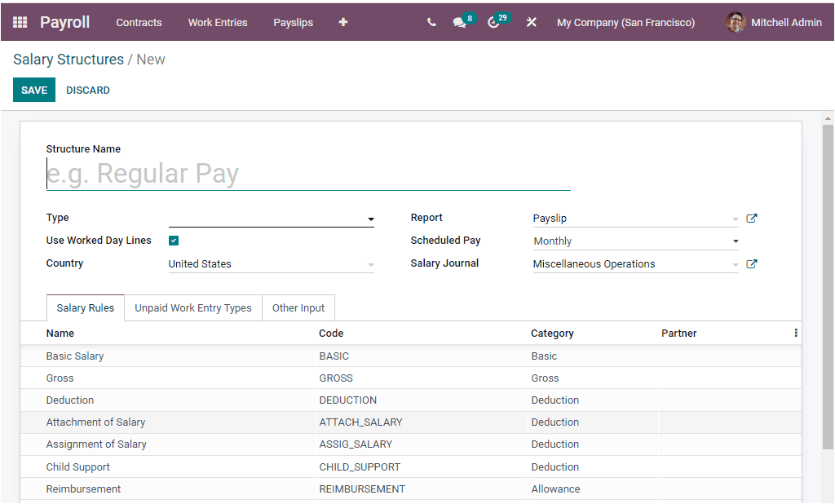The width and height of the screenshot is (835, 504).
Task: Open the Payslip report via external link icon
Action: (x=752, y=218)
